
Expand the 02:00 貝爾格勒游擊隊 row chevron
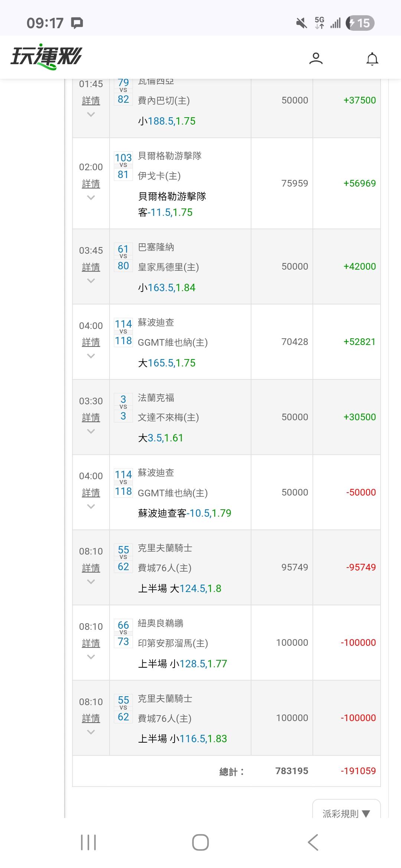click(x=91, y=198)
